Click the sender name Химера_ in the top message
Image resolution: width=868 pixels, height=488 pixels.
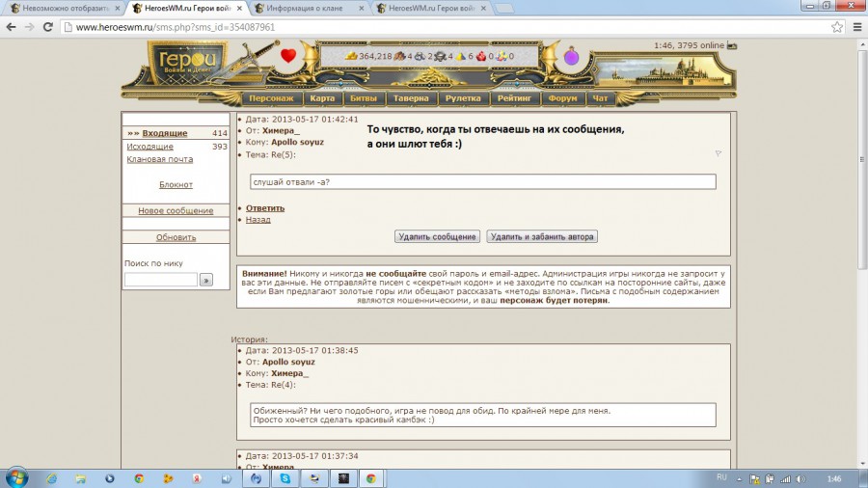tap(281, 130)
